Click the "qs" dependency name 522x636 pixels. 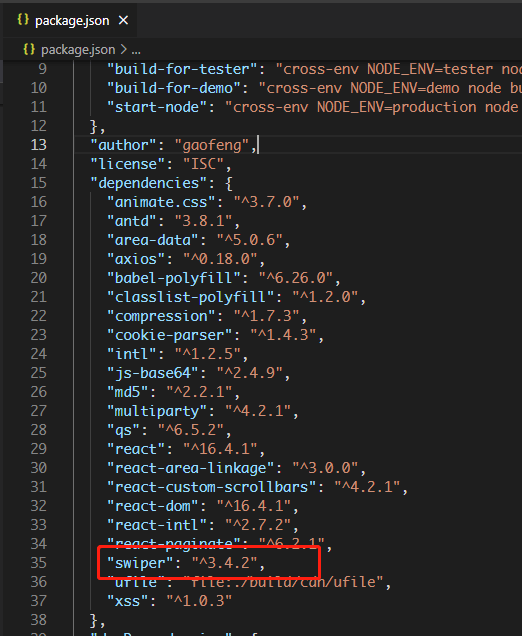click(123, 430)
